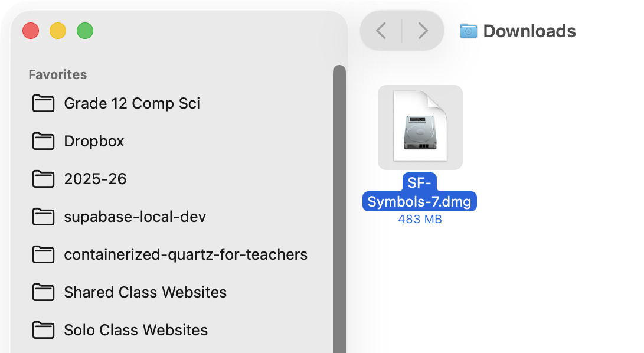Open the 2025-26 sidebar favorite
Viewport: 644px width, 353px height.
pos(95,179)
